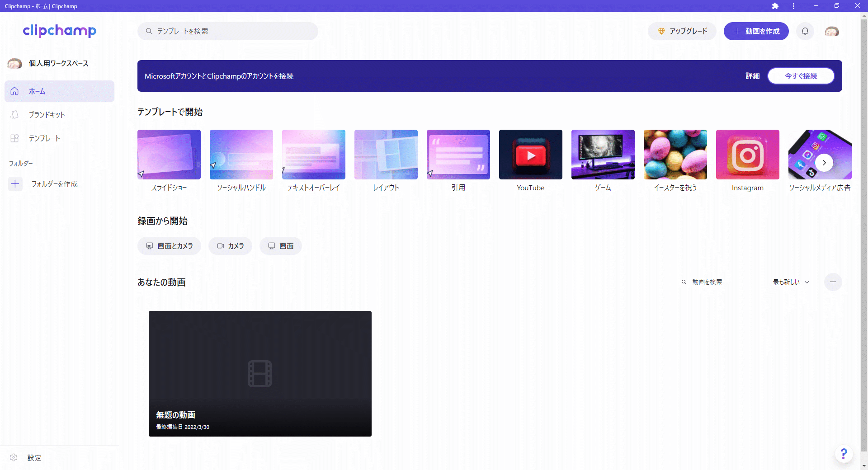Expand the 最も新しい sort dropdown
The width and height of the screenshot is (868, 470).
pyautogui.click(x=791, y=282)
